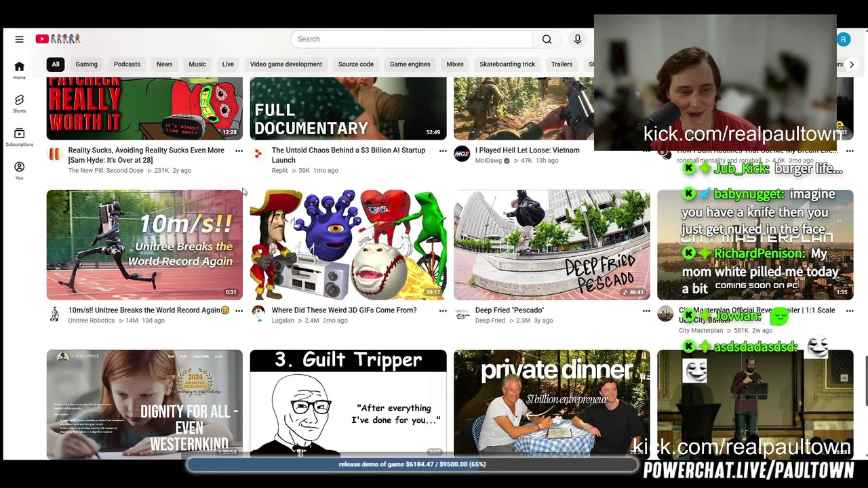Select the News filter chip
This screenshot has width=868, height=488.
tap(165, 64)
